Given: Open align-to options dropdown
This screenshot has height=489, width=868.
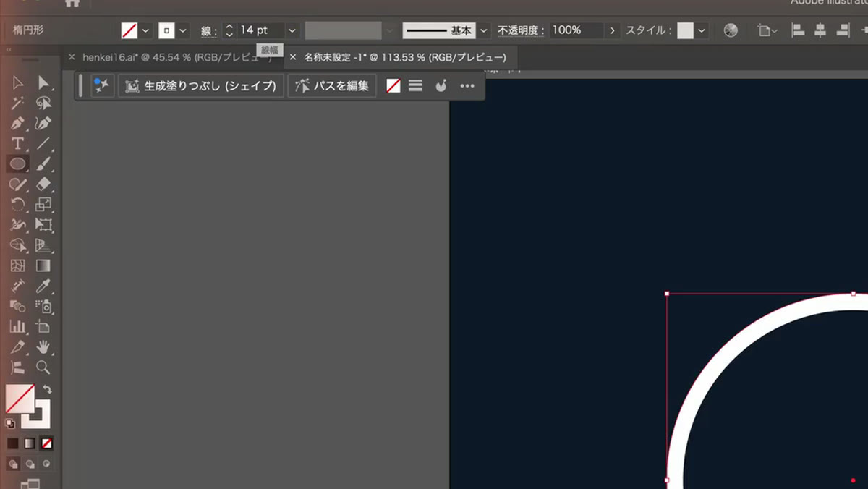Looking at the screenshot, I should pyautogui.click(x=767, y=30).
